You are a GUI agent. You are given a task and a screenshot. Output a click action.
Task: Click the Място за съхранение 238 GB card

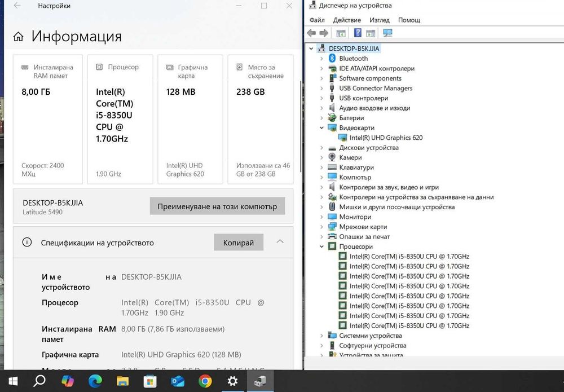[x=261, y=119]
